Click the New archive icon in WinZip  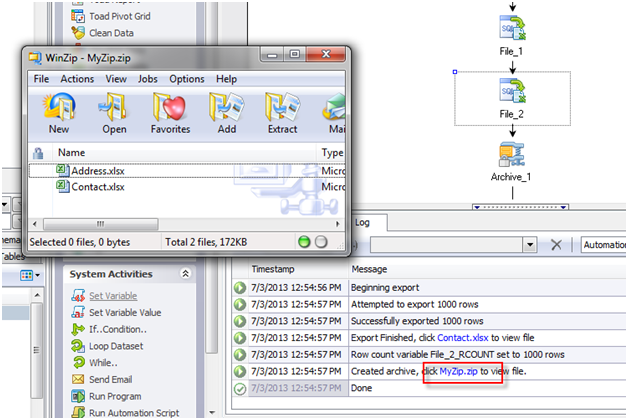[59, 106]
